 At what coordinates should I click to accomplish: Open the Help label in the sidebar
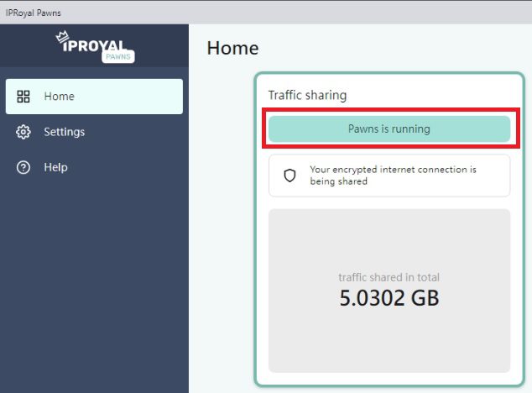click(55, 167)
